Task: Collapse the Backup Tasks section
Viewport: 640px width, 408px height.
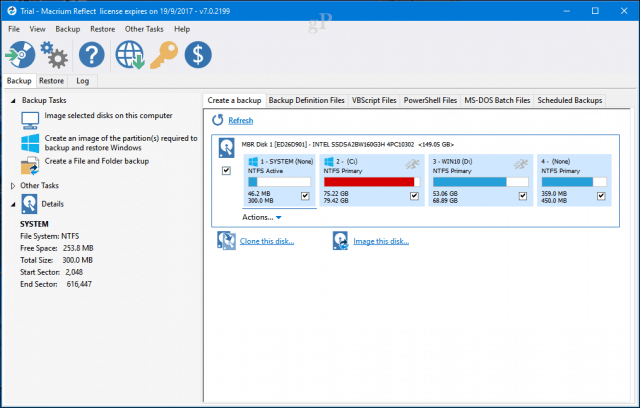Action: (13, 100)
